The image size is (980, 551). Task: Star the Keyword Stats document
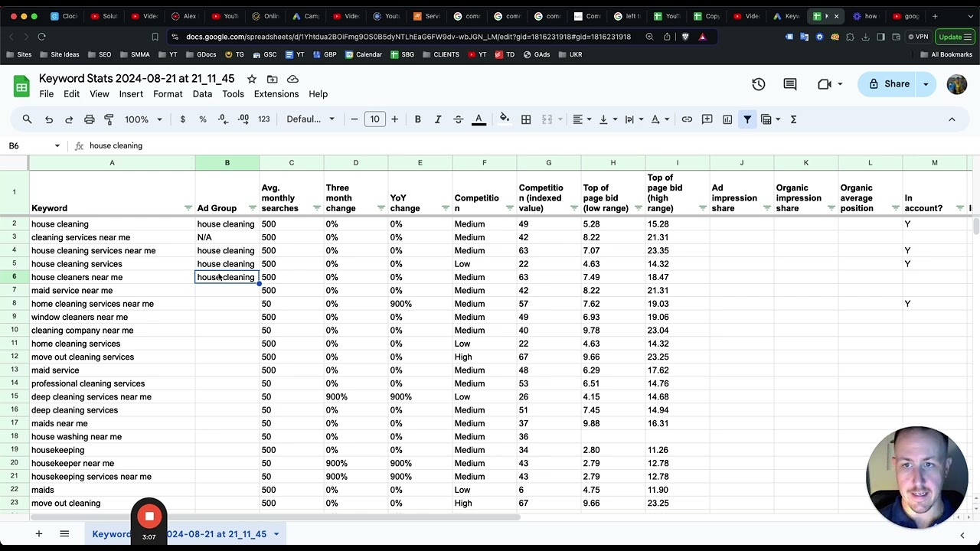tap(252, 79)
